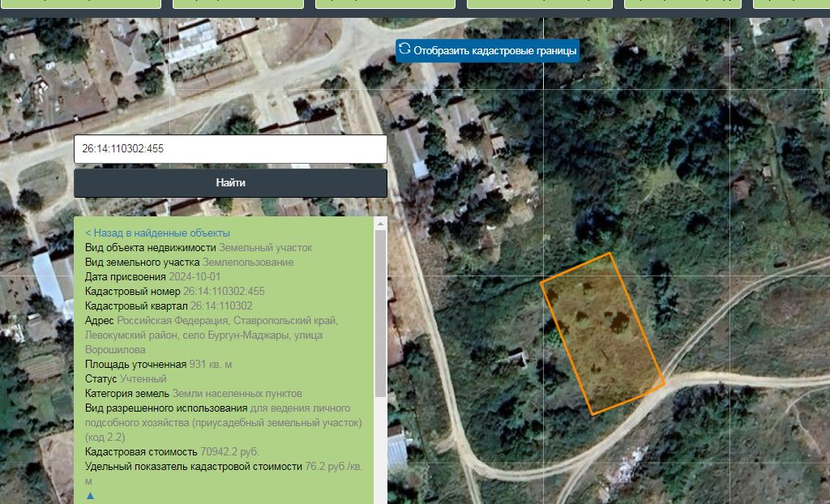Click the Кадастровый номер value in details

point(224,291)
